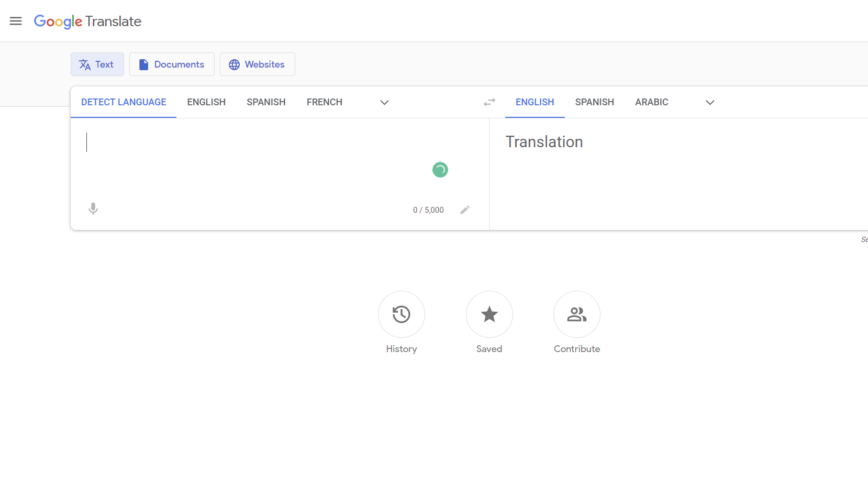The height and width of the screenshot is (482, 868).
Task: Expand more target language options
Action: coord(709,102)
